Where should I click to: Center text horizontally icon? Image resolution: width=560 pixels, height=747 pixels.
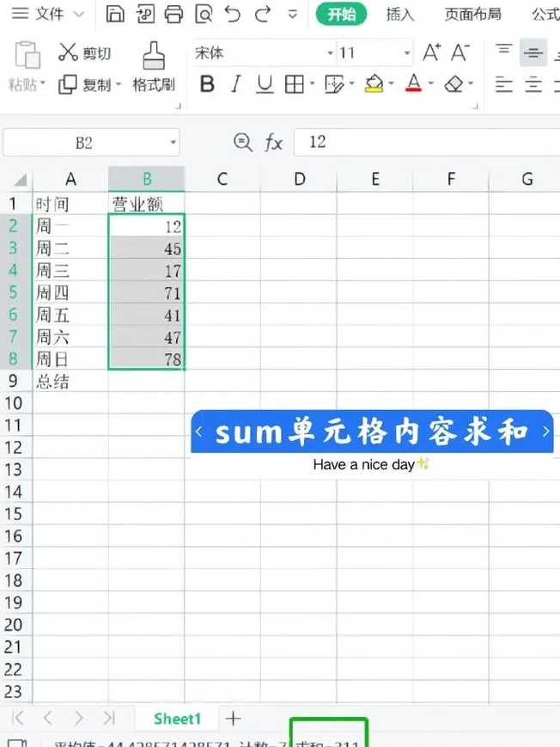[533, 85]
